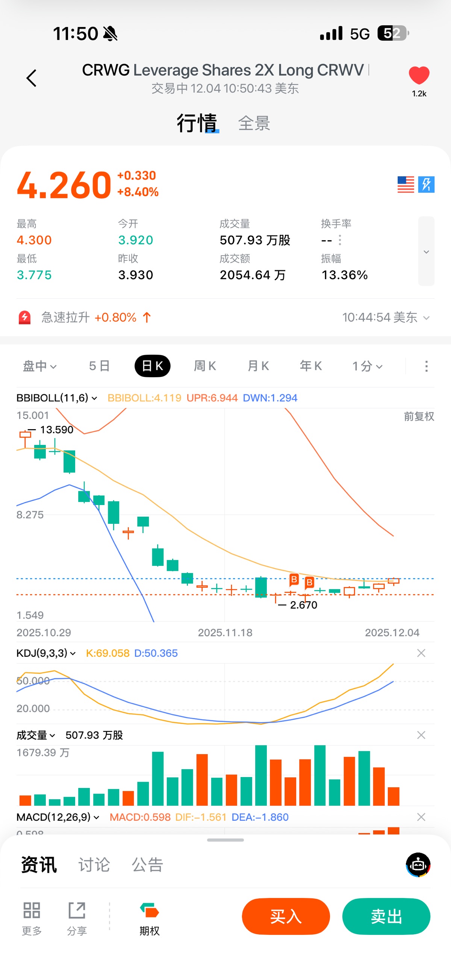Open the 1分 interval dropdown

tap(367, 366)
